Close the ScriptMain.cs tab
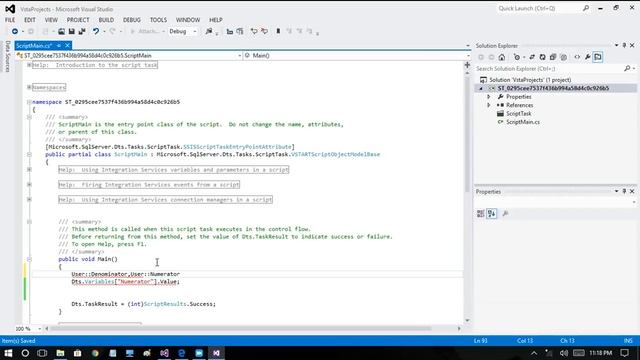The width and height of the screenshot is (640, 360). pos(67,45)
